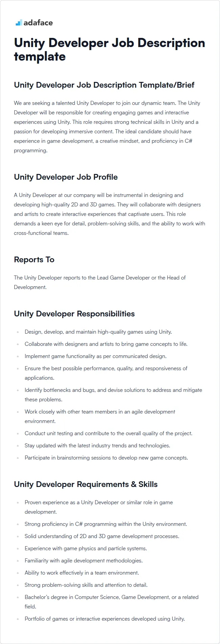Viewport: 220px width, 644px height.
Task: Click bullet 'Ensure the best possible performance'
Action: [x=106, y=373]
